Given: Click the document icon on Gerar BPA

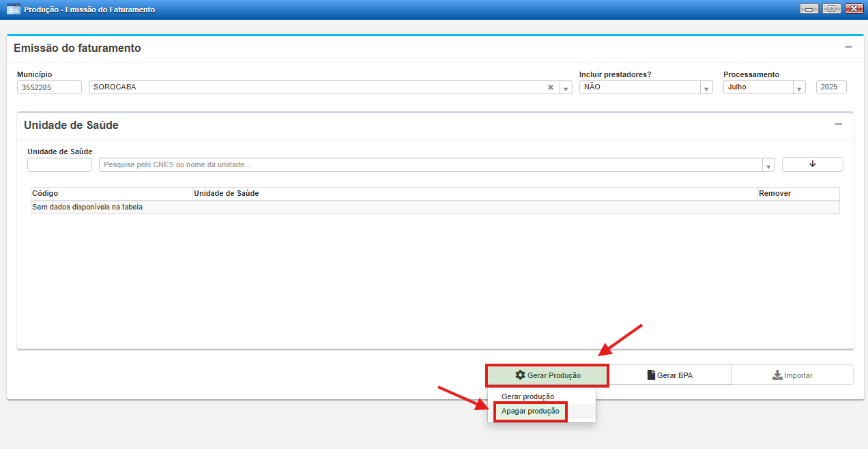Looking at the screenshot, I should pos(651,375).
